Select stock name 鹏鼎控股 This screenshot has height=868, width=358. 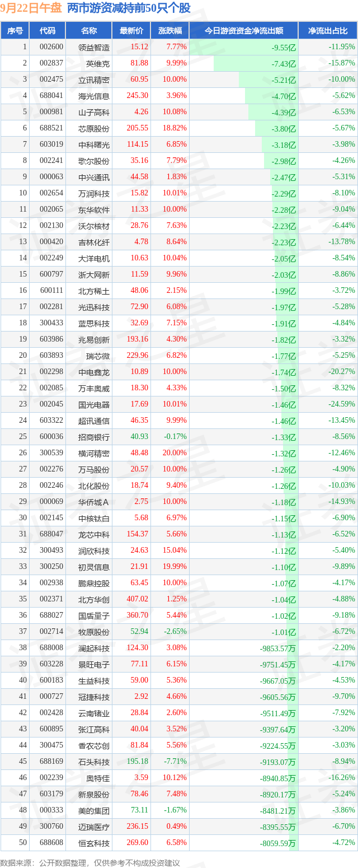[95, 583]
